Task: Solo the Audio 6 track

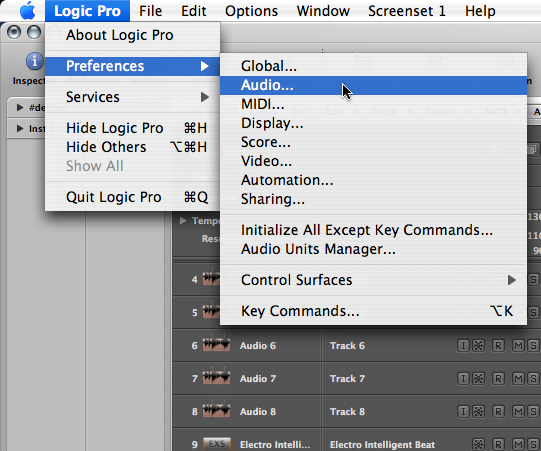Action: coord(533,345)
